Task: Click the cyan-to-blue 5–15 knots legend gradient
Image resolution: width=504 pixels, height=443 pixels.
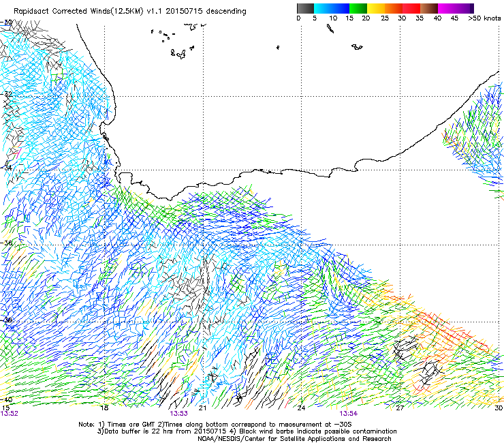Action: click(x=332, y=8)
